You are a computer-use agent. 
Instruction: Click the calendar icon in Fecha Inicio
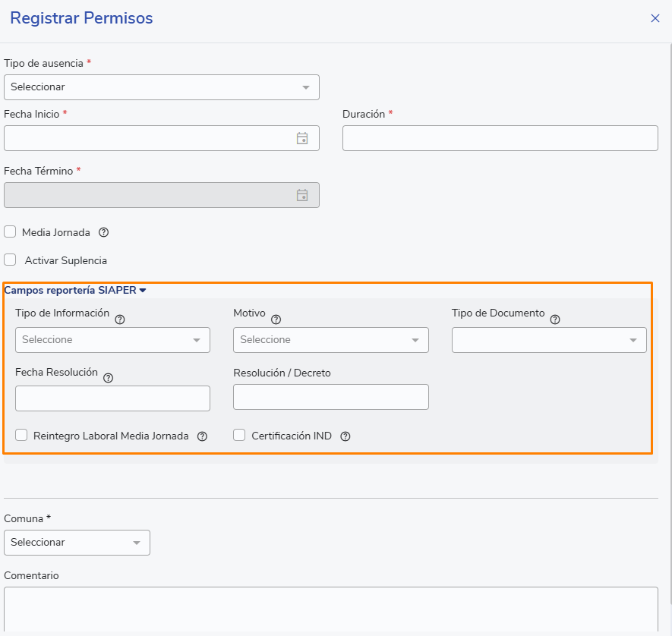(302, 138)
